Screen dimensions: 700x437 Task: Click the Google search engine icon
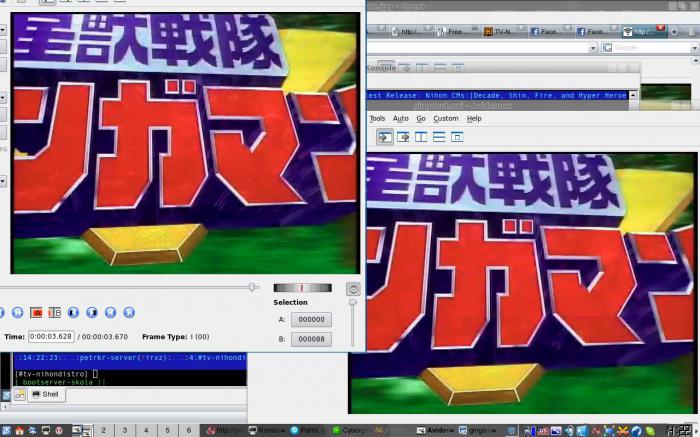607,47
